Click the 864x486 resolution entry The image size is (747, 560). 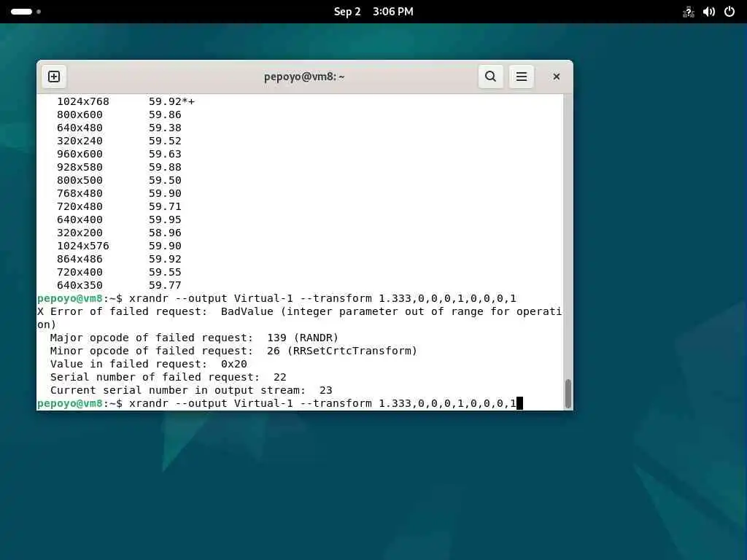click(80, 259)
